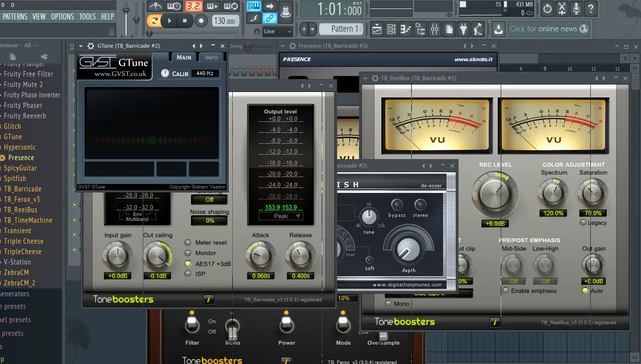This screenshot has width=641, height=364.
Task: Open the OPTIONS menu
Action: coord(62,16)
